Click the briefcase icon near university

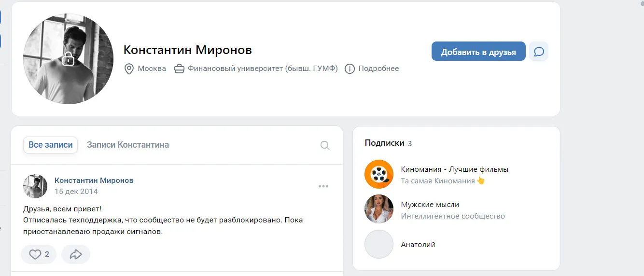[x=179, y=69]
